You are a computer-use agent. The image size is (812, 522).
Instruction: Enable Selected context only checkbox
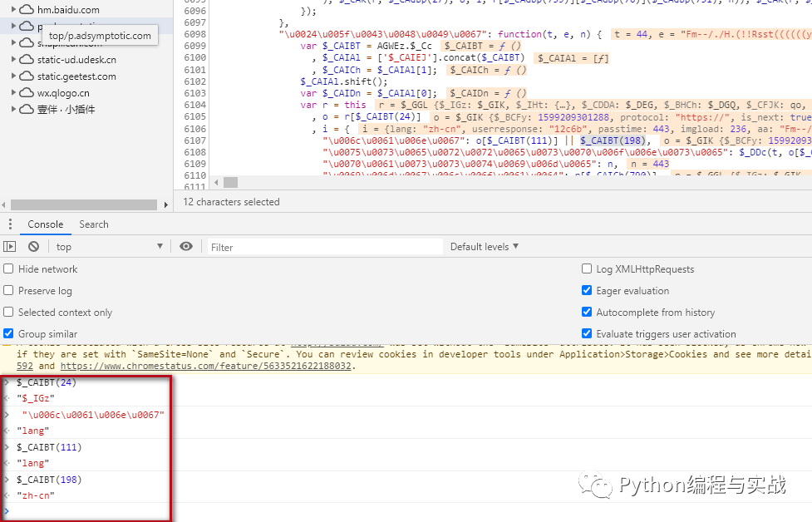tap(8, 313)
